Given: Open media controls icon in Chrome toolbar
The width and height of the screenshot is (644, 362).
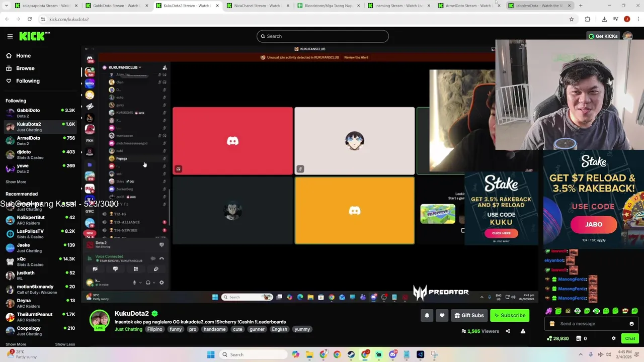Looking at the screenshot, I should (616, 19).
